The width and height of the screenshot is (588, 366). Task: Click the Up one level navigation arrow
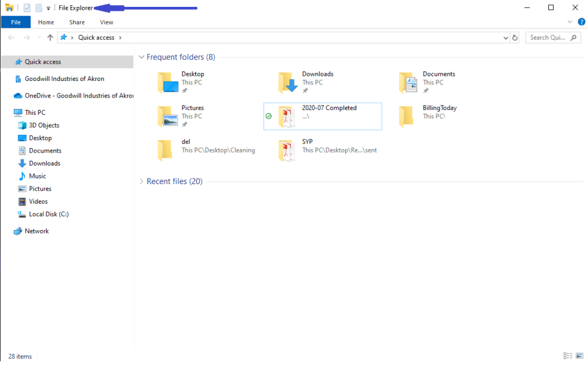pos(51,37)
